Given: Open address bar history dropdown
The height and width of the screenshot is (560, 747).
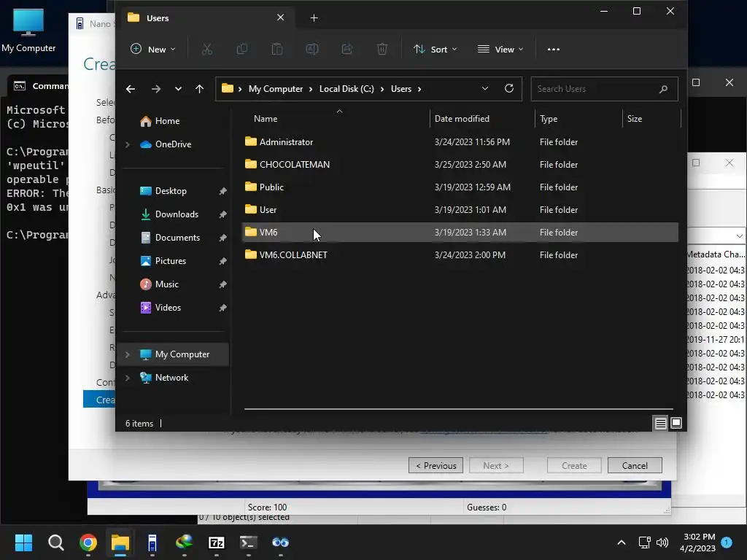Looking at the screenshot, I should click(485, 88).
